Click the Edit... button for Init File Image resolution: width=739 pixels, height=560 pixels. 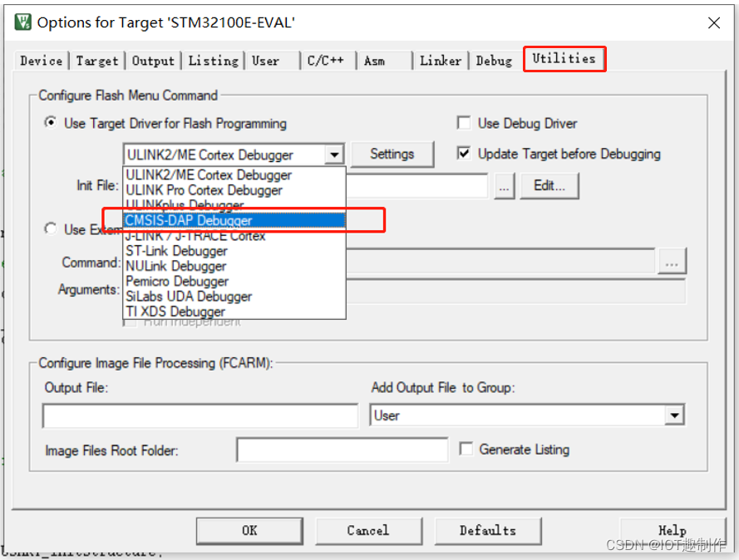click(549, 186)
